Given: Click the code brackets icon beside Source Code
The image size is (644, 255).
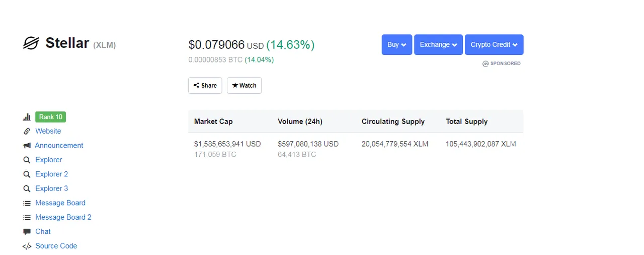Looking at the screenshot, I should click(27, 246).
